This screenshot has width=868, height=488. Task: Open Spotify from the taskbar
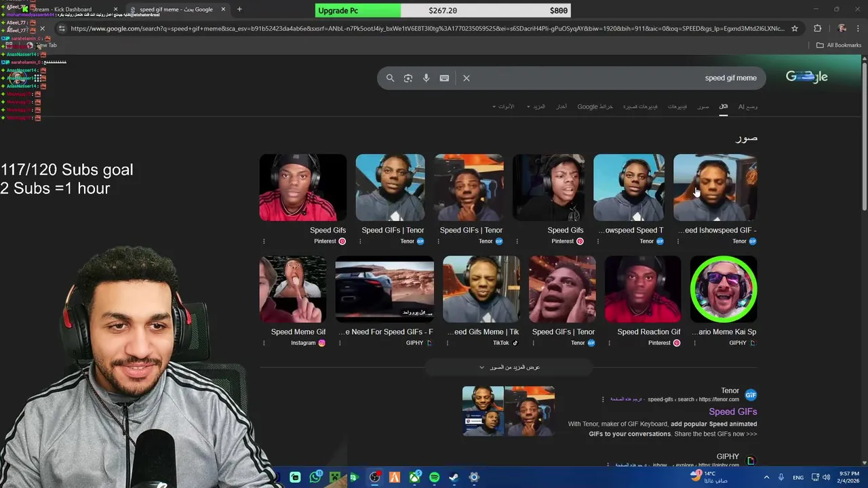(435, 477)
